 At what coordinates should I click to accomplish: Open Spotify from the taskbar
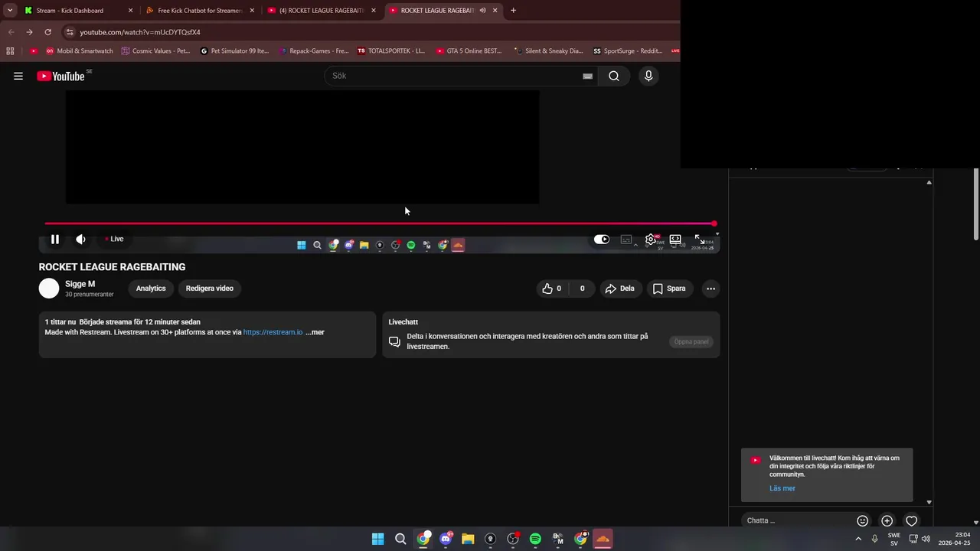pos(535,539)
